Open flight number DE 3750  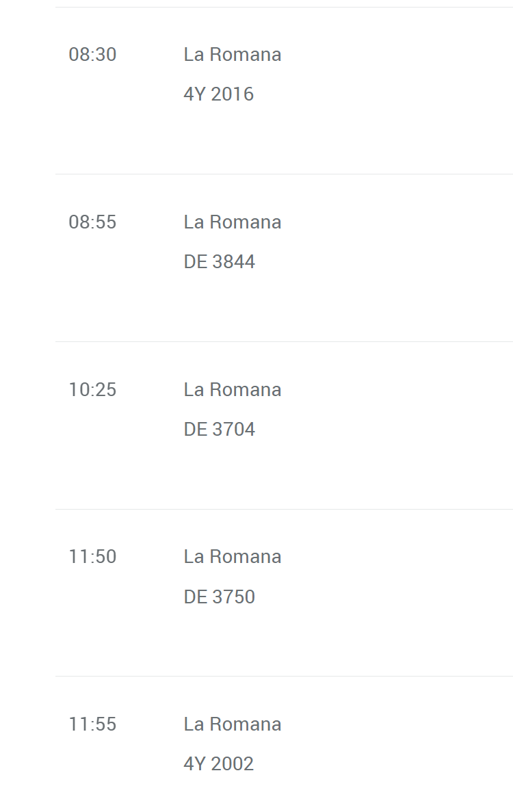[x=219, y=597]
